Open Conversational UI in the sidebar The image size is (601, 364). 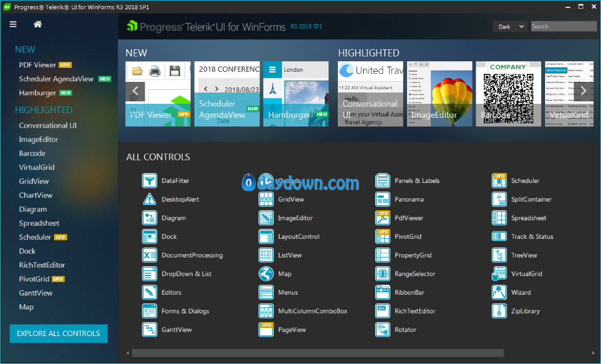coord(48,126)
